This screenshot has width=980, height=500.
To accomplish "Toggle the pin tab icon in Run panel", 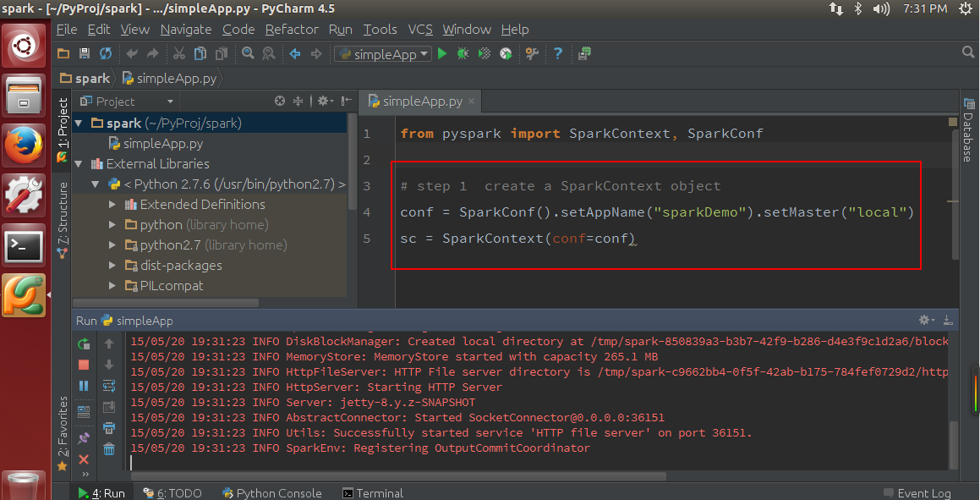I will tap(84, 438).
